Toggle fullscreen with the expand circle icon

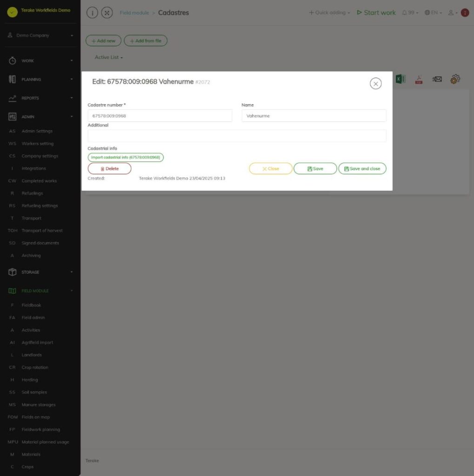[107, 13]
